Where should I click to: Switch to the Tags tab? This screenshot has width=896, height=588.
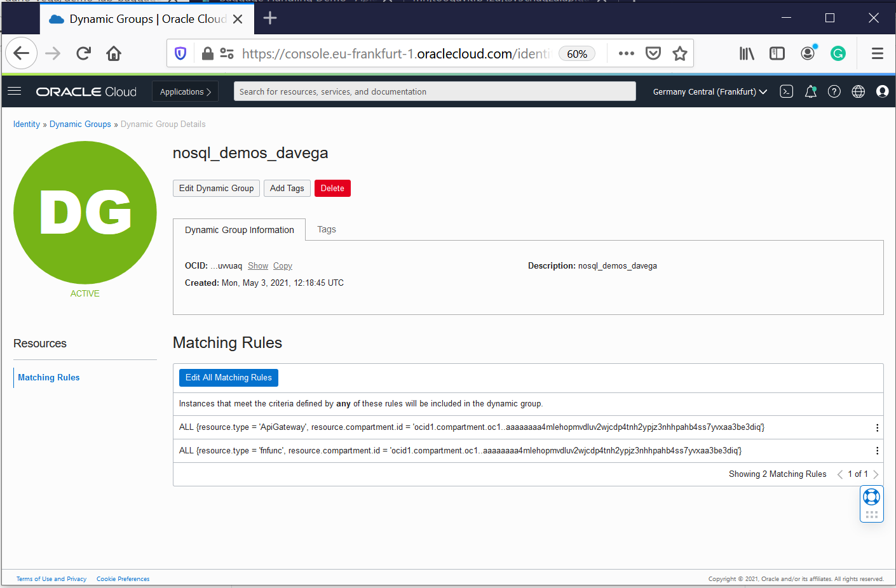pos(327,229)
